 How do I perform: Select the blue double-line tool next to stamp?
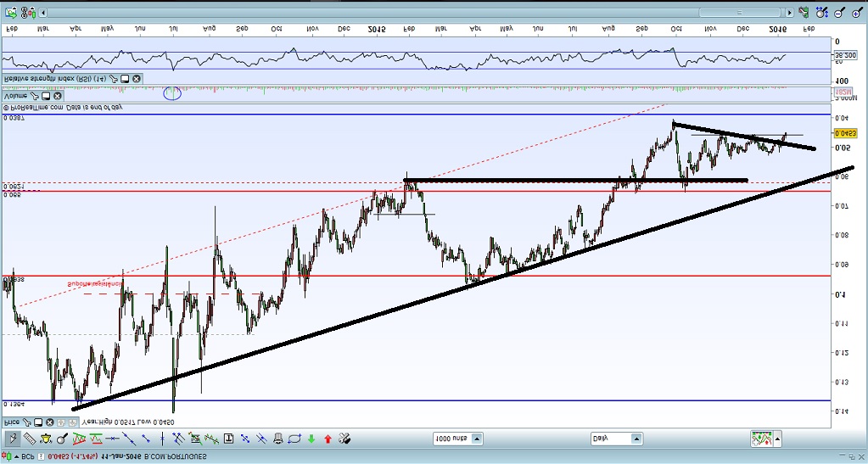coord(261,439)
